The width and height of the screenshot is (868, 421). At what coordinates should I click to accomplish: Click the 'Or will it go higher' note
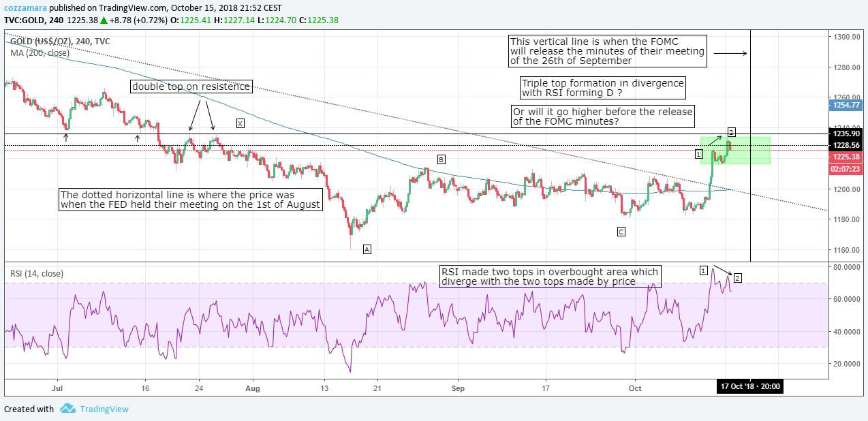point(602,116)
